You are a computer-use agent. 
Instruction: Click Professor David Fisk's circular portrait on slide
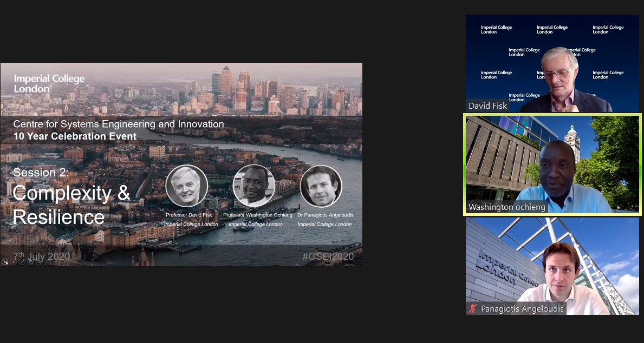click(x=187, y=186)
